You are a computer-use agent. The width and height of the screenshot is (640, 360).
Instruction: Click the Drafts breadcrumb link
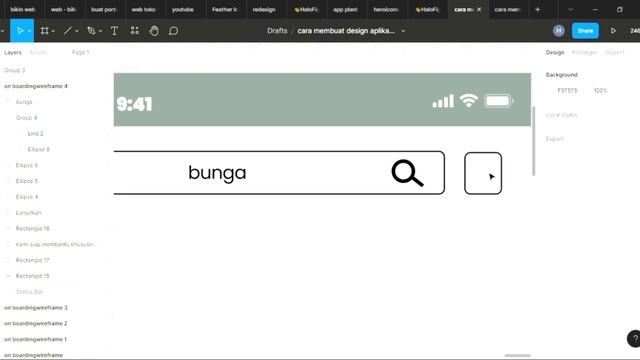(277, 31)
